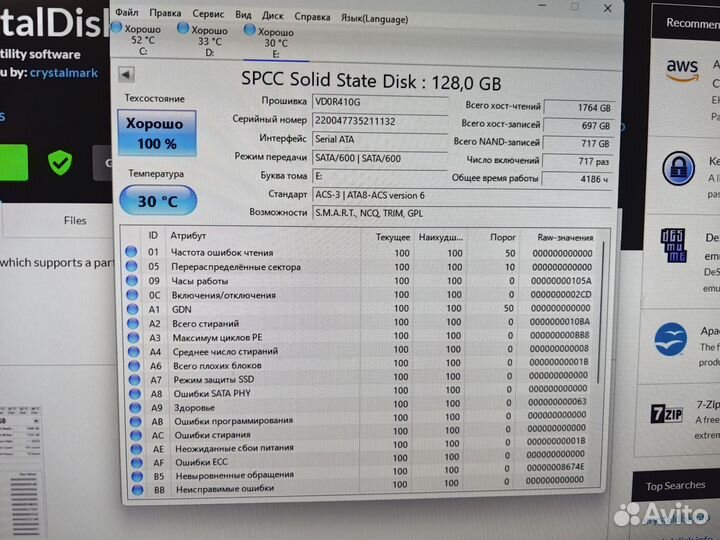720x540 pixels.
Task: Click the 7-Zip logo in recommendations
Action: [x=667, y=414]
